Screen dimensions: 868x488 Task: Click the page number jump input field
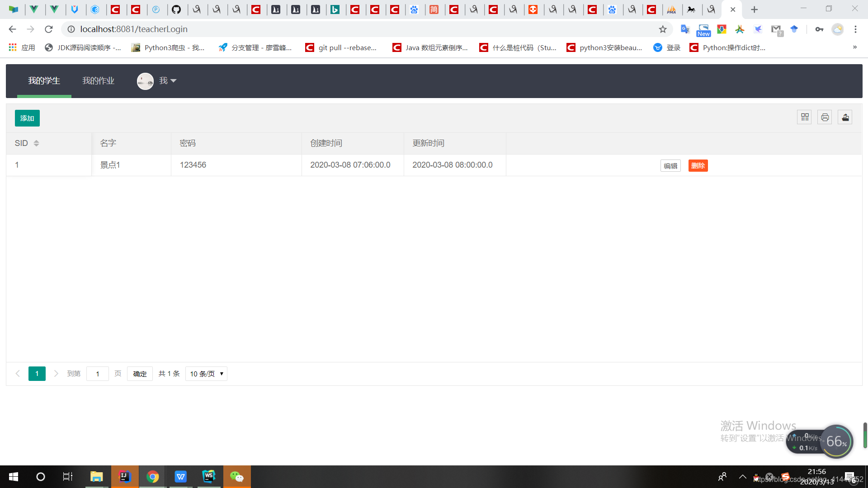coord(97,374)
